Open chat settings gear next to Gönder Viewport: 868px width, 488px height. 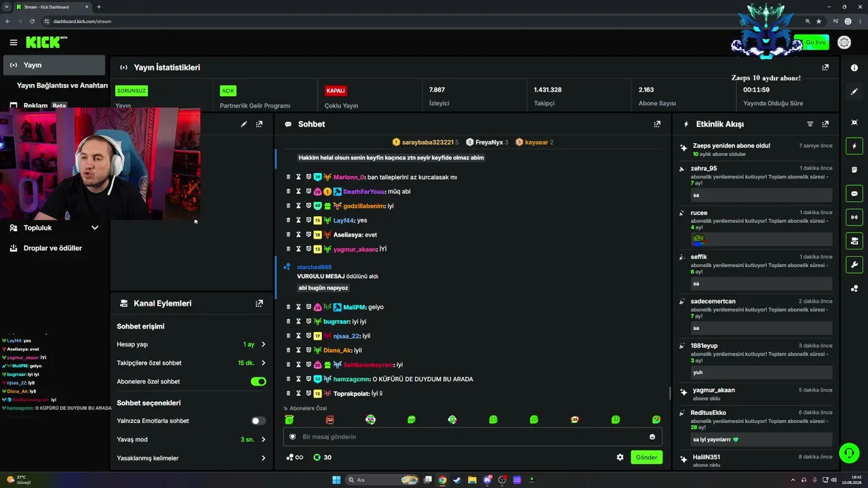[620, 457]
